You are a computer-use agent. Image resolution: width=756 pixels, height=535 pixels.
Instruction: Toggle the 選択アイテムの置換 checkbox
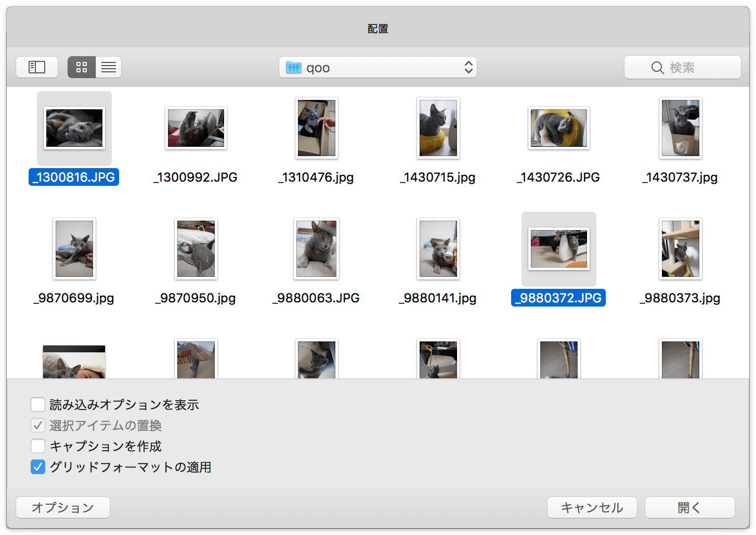pyautogui.click(x=38, y=425)
